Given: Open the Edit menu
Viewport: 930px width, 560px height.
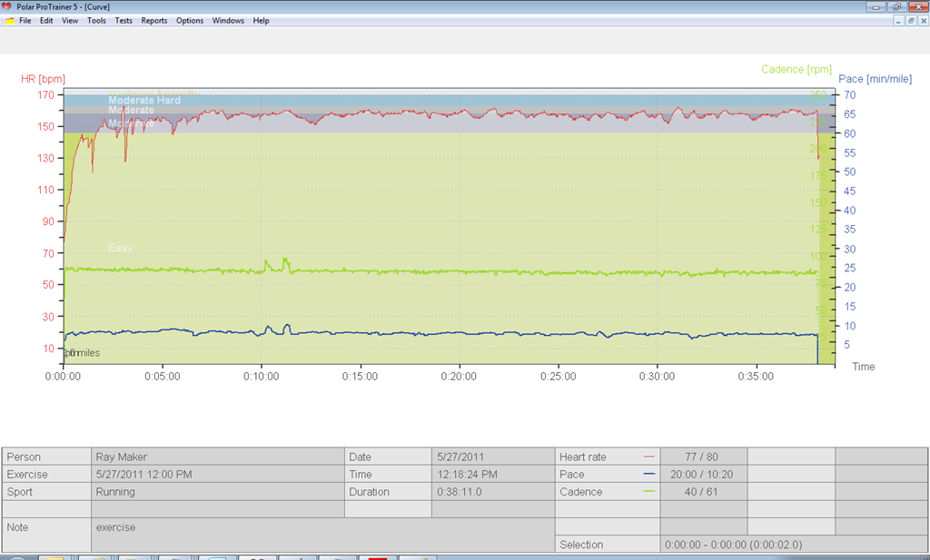Looking at the screenshot, I should [x=46, y=21].
